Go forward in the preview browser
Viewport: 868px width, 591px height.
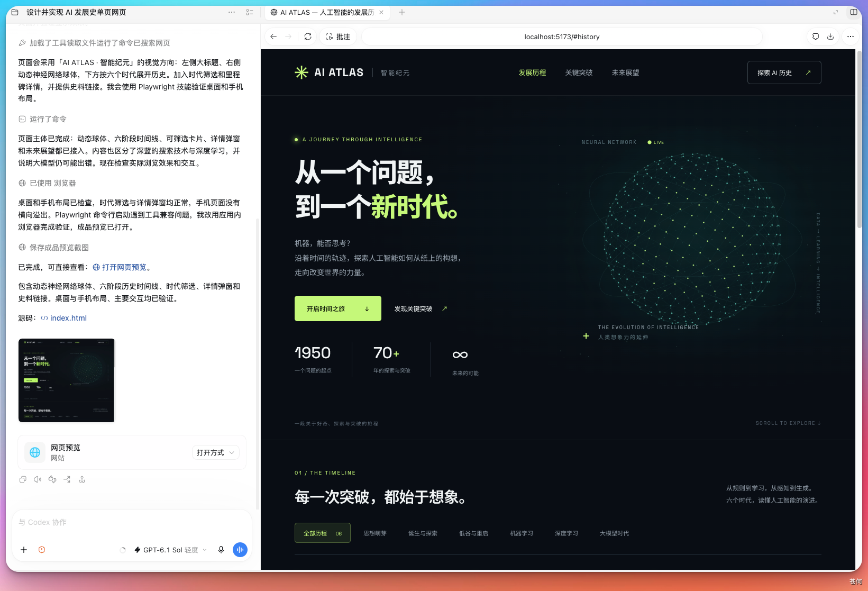288,37
